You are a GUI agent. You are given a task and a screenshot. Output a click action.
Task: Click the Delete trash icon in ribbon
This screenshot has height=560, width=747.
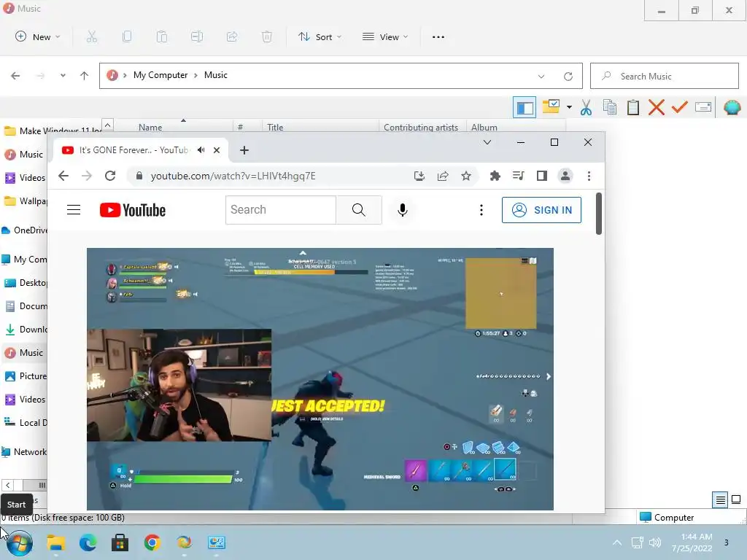267,36
